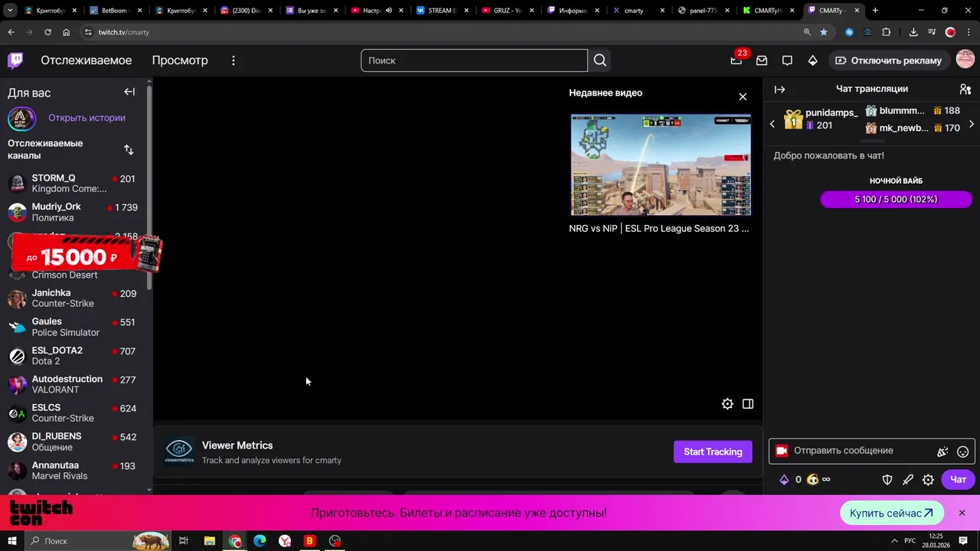Reload the page in the browser
Image resolution: width=980 pixels, height=551 pixels.
click(x=47, y=32)
